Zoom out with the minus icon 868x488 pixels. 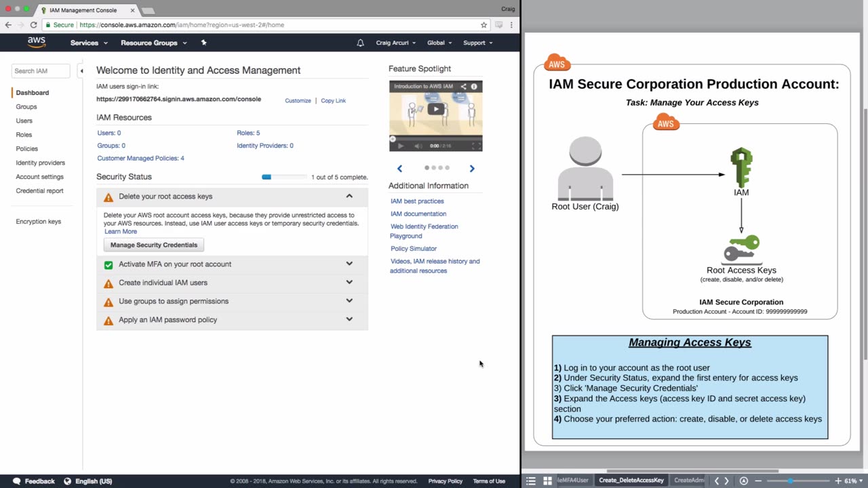[x=758, y=481]
